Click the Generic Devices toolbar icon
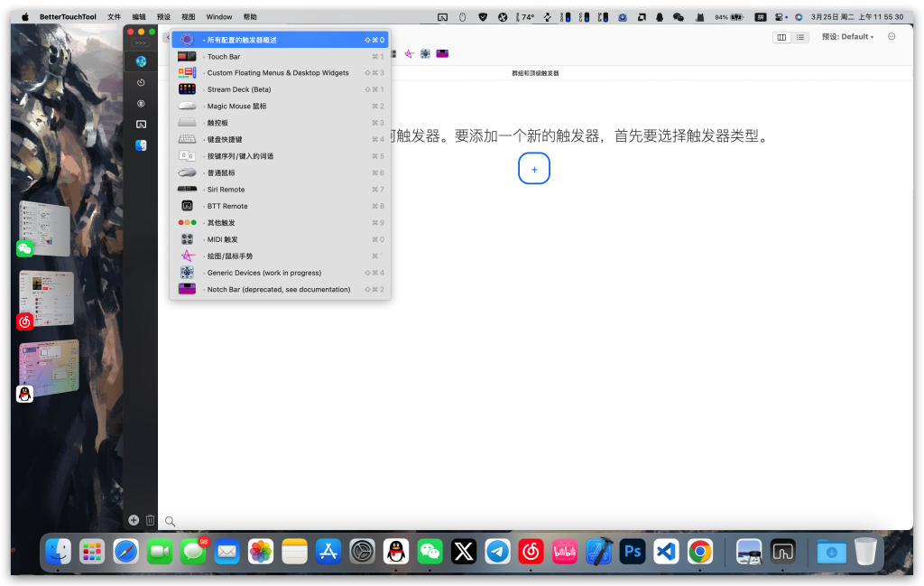This screenshot has height=586, width=924. [x=425, y=53]
